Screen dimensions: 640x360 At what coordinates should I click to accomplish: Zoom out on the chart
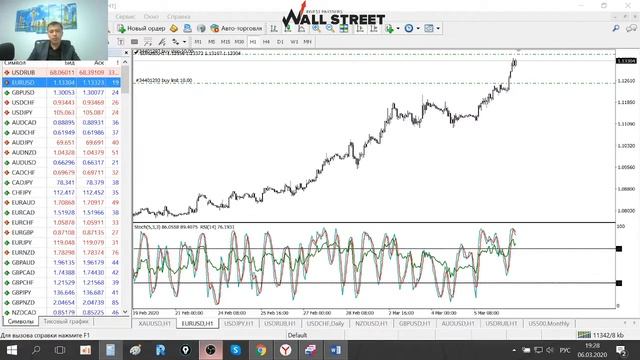[x=330, y=28]
